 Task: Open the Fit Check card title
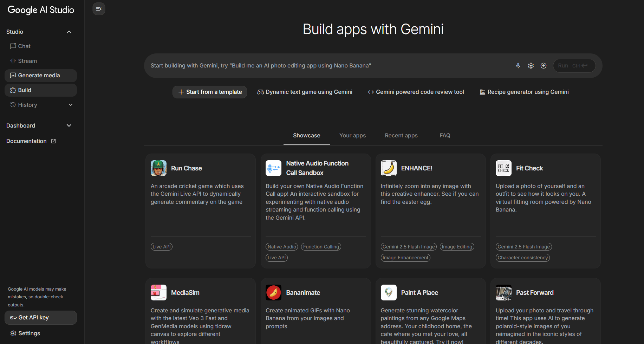pos(529,168)
